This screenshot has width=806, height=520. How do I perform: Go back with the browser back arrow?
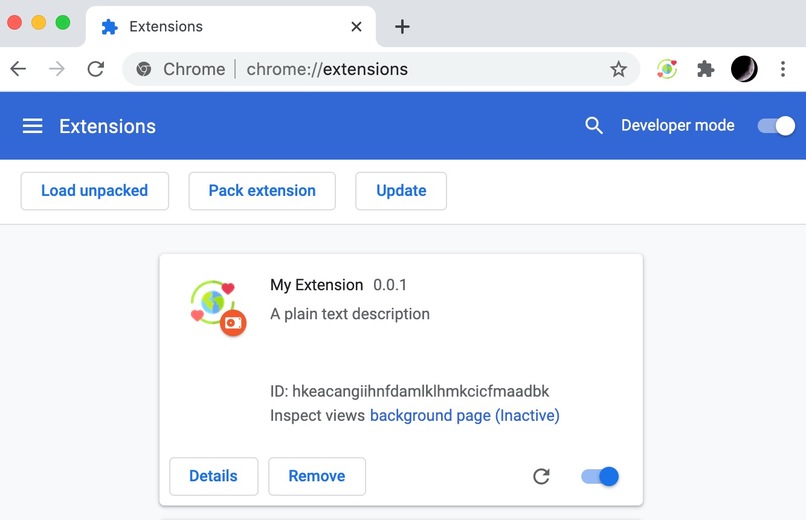tap(18, 69)
